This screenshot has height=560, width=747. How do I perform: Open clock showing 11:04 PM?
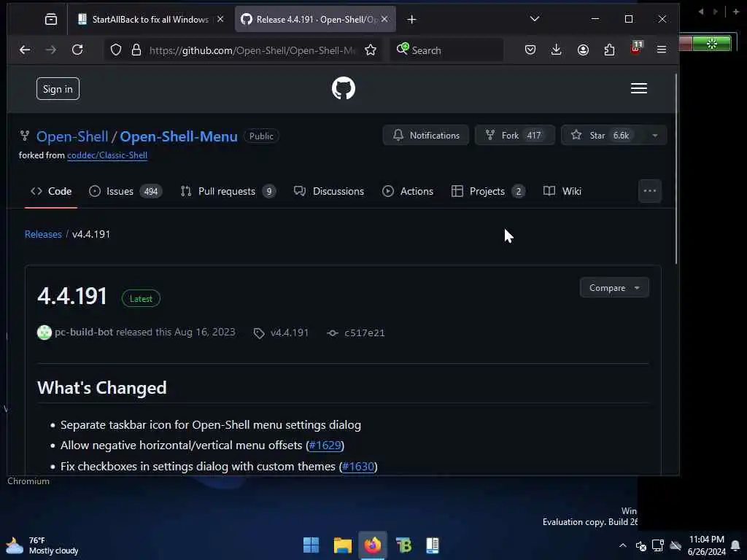tap(706, 545)
